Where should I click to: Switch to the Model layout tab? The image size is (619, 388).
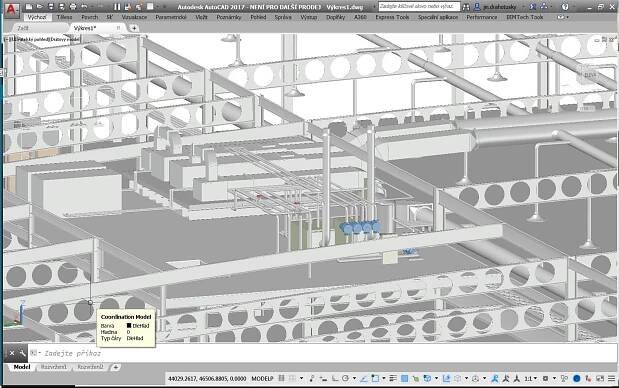22,367
